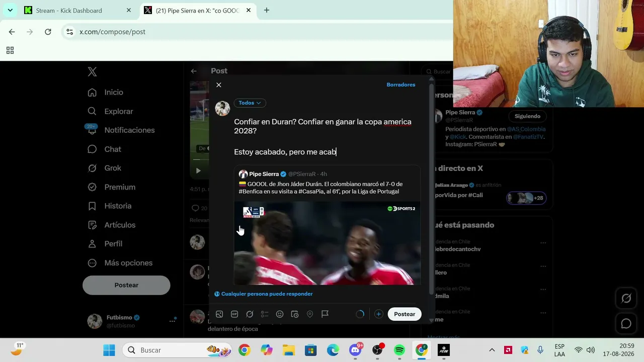Screen dimensions: 644x362
Task: Schedule the post with calendar icon
Action: coord(295,314)
